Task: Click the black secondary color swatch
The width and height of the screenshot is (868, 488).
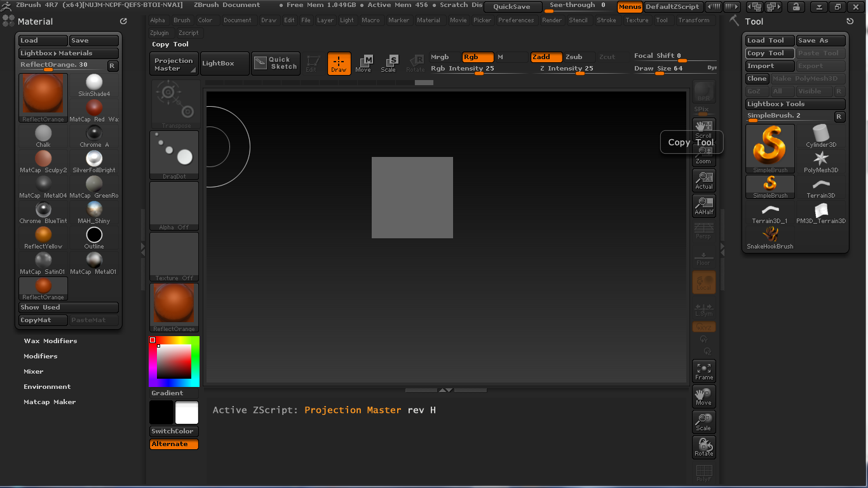Action: [161, 412]
